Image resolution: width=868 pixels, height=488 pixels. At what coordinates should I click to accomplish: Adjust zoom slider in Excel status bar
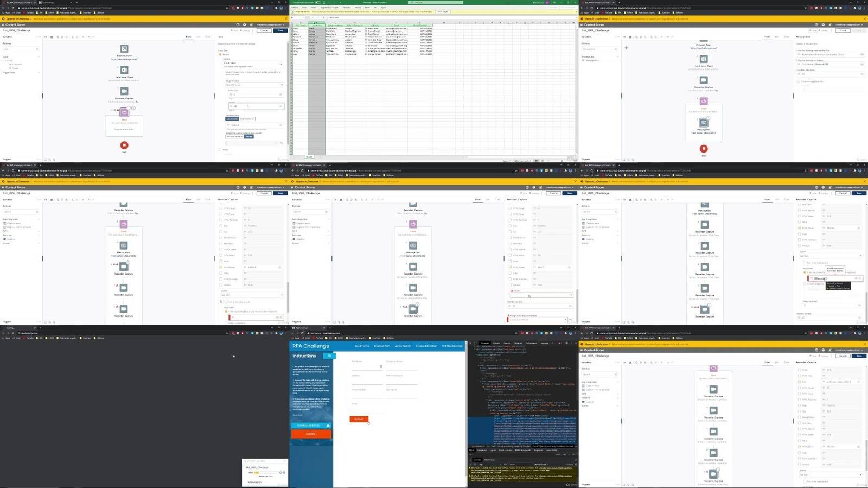(561, 161)
